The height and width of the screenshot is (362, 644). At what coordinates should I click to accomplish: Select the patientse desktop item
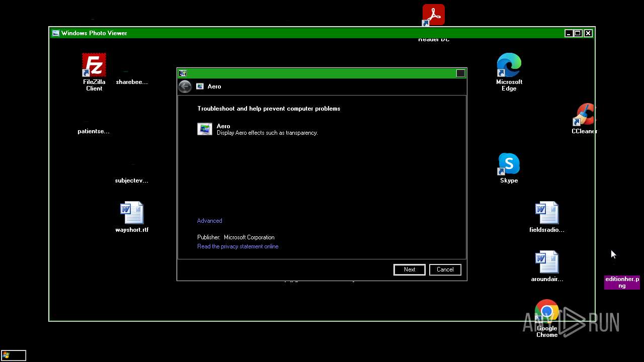94,131
